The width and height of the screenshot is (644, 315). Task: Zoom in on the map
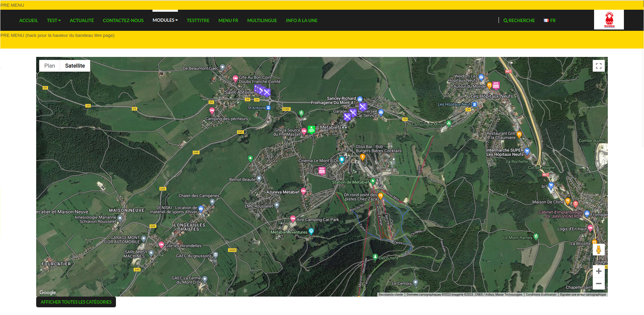pos(599,271)
